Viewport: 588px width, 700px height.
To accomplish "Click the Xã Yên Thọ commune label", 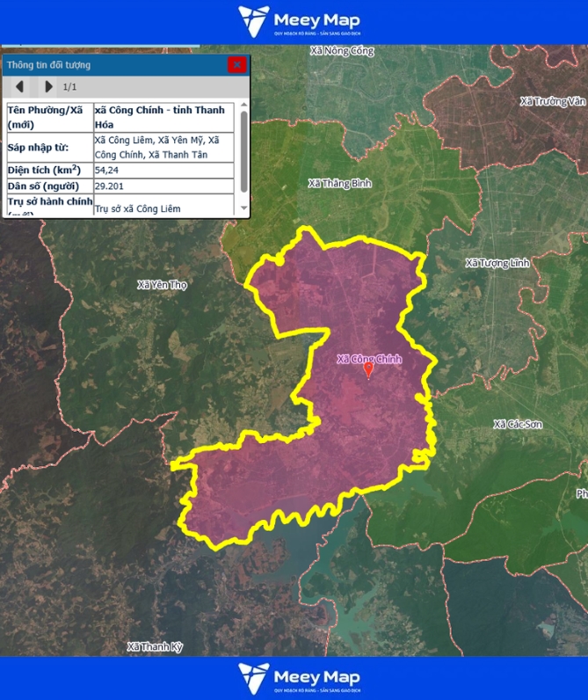I will click(x=163, y=285).
